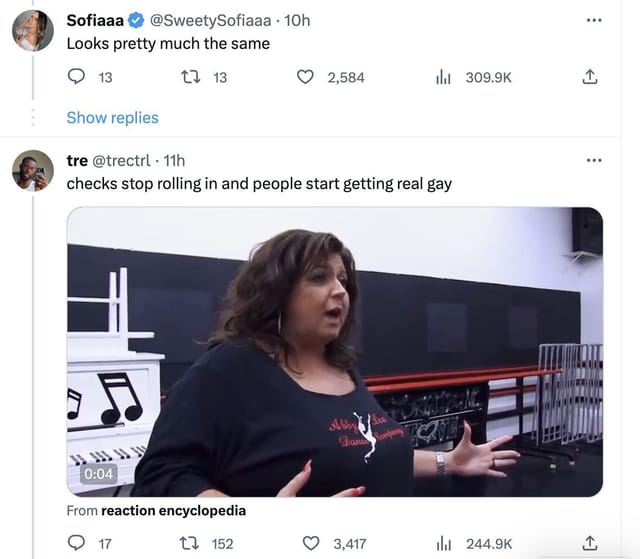This screenshot has height=559, width=640.
Task: Share Sofiaaa's tweet via upload icon
Action: 589,77
